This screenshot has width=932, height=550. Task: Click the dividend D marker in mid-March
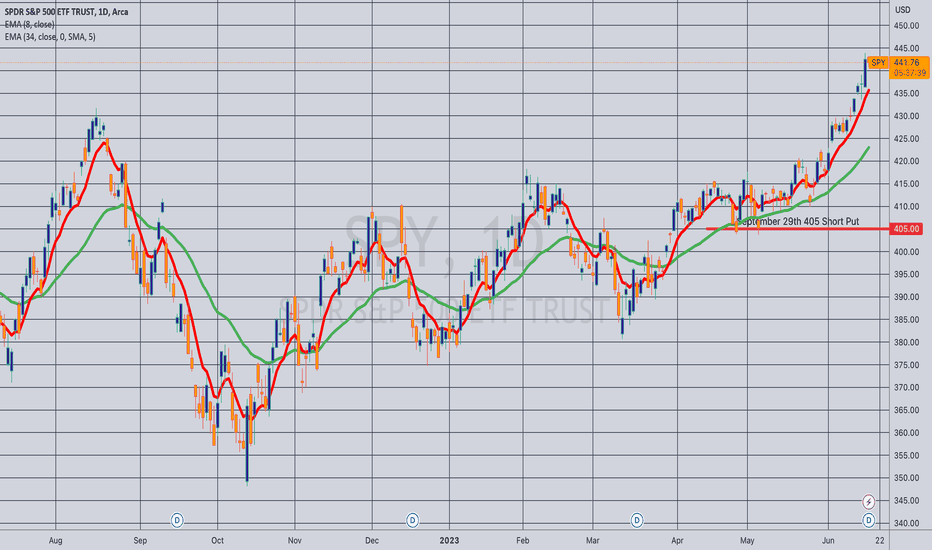[637, 520]
